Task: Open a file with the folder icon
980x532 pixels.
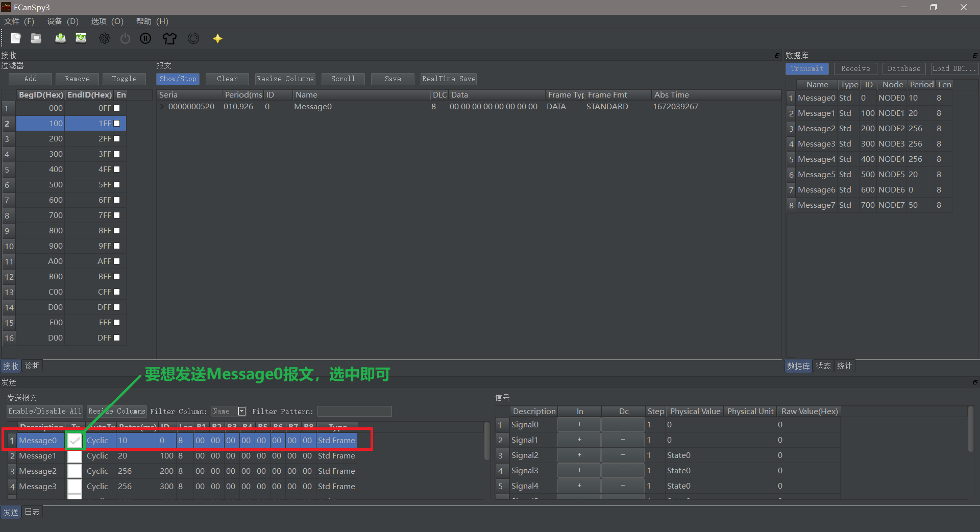Action: [x=36, y=38]
